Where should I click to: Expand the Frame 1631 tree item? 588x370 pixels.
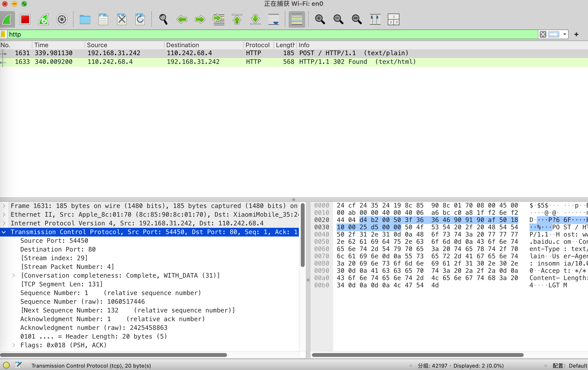(4, 206)
